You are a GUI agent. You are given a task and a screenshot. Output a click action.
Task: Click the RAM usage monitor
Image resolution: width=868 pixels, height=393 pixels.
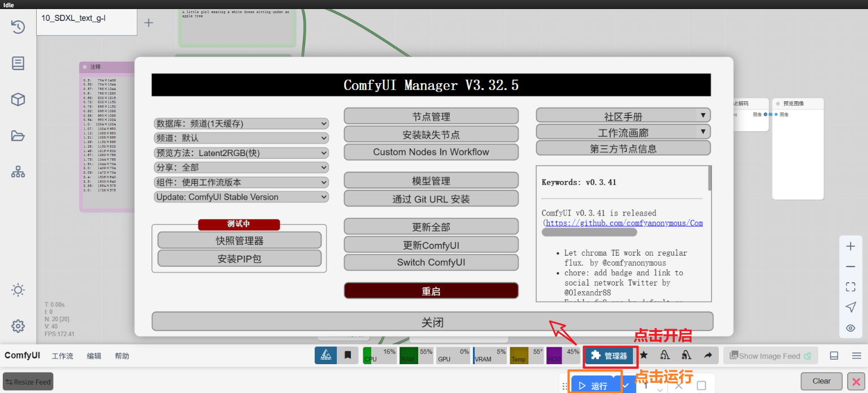[416, 355]
